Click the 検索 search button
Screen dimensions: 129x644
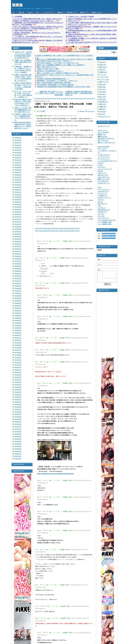(x=114, y=52)
